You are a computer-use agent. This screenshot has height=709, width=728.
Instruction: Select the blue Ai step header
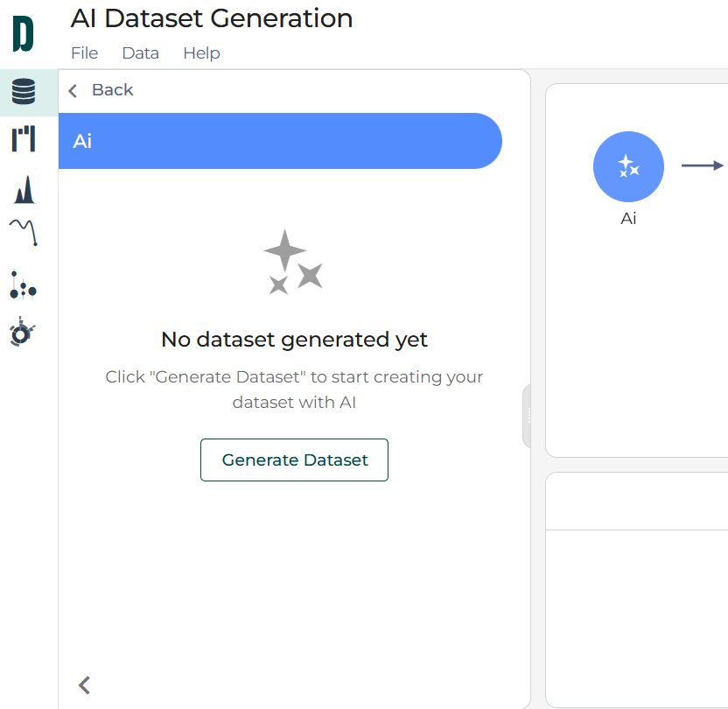pyautogui.click(x=280, y=141)
